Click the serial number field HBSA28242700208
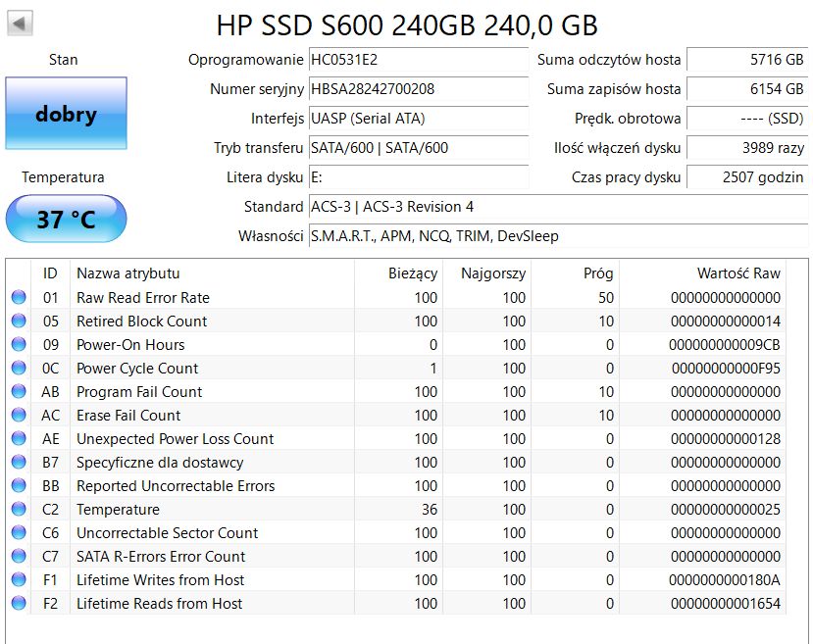Image resolution: width=813 pixels, height=644 pixels. coord(419,89)
